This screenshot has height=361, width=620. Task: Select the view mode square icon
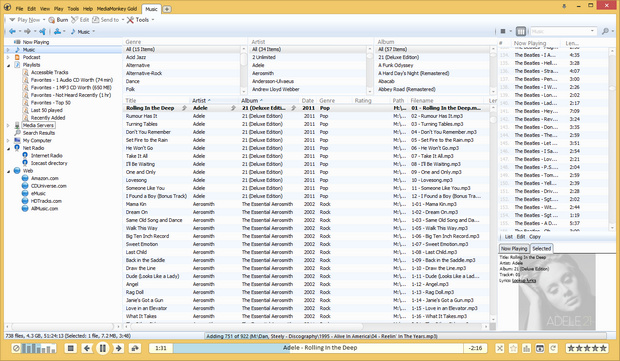tap(503, 31)
